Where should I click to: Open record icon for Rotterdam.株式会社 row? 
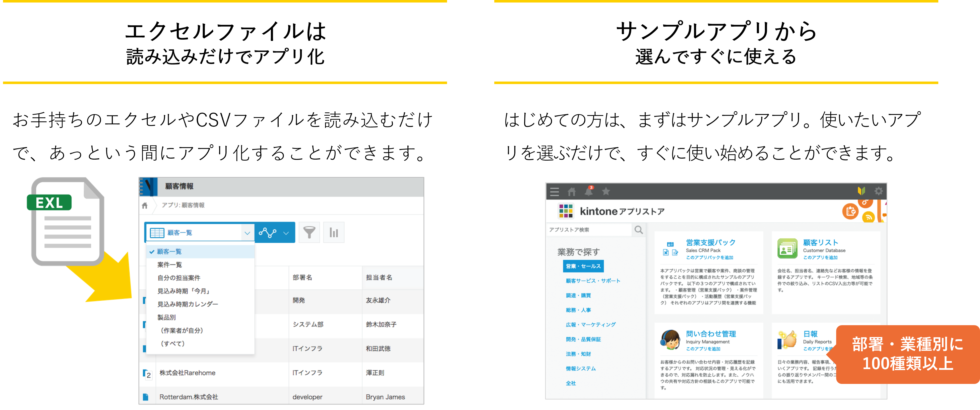[x=145, y=397]
